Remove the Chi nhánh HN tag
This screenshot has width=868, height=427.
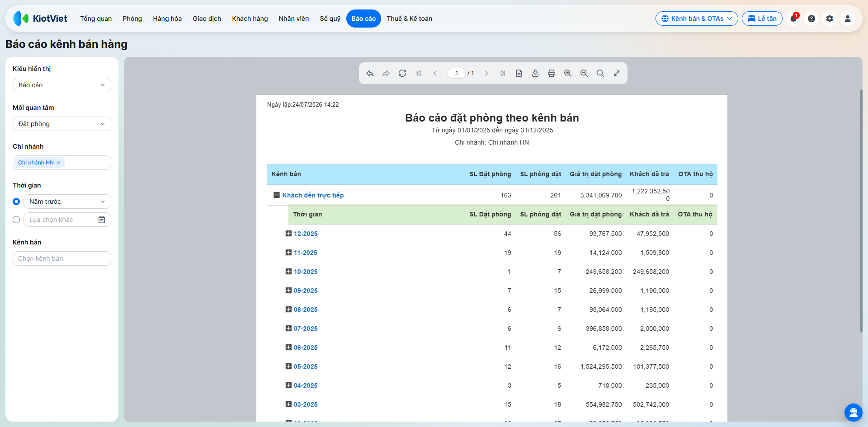(x=58, y=163)
